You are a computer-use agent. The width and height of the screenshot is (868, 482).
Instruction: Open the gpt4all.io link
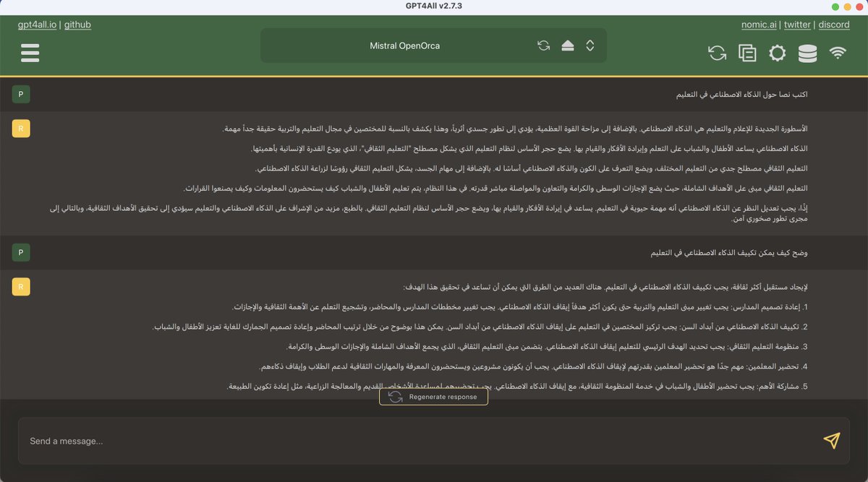(38, 25)
